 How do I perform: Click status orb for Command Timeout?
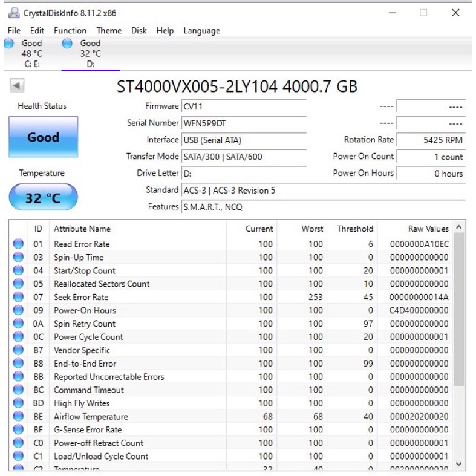[x=18, y=390]
